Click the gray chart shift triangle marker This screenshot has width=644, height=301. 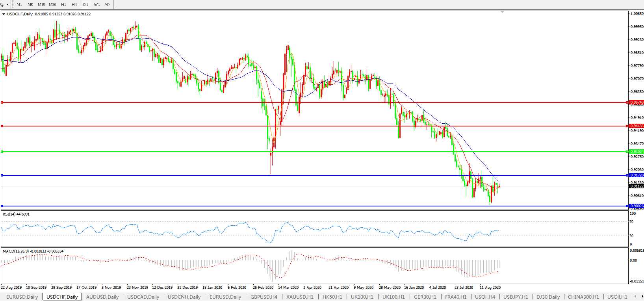(x=502, y=12)
